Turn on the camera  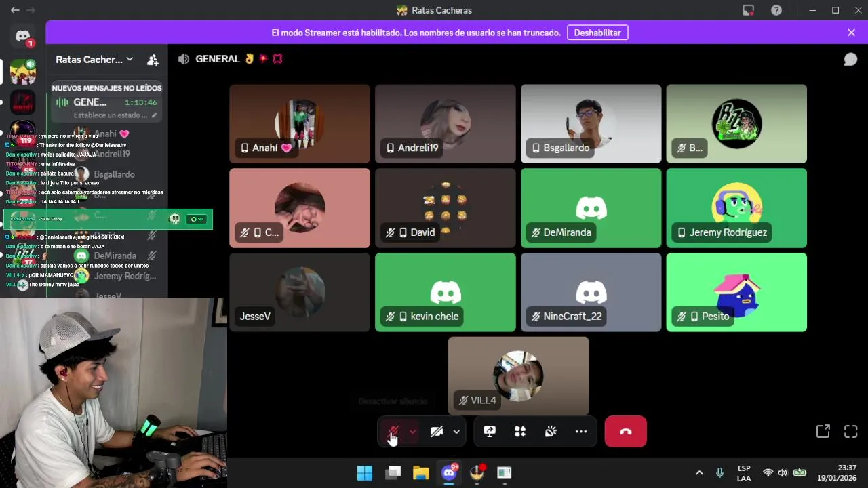tap(437, 432)
